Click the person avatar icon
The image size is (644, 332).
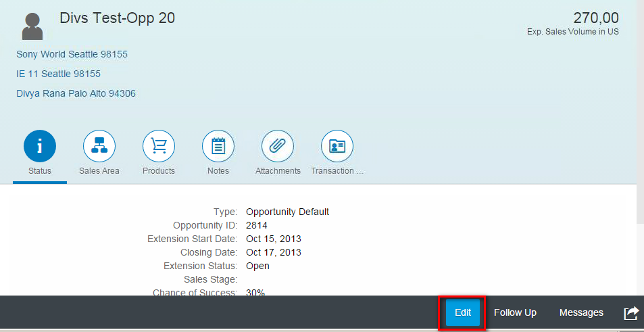[x=32, y=26]
